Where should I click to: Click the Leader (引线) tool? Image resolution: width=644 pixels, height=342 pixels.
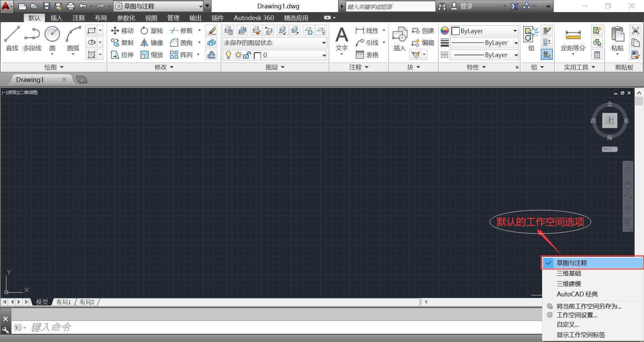(367, 43)
